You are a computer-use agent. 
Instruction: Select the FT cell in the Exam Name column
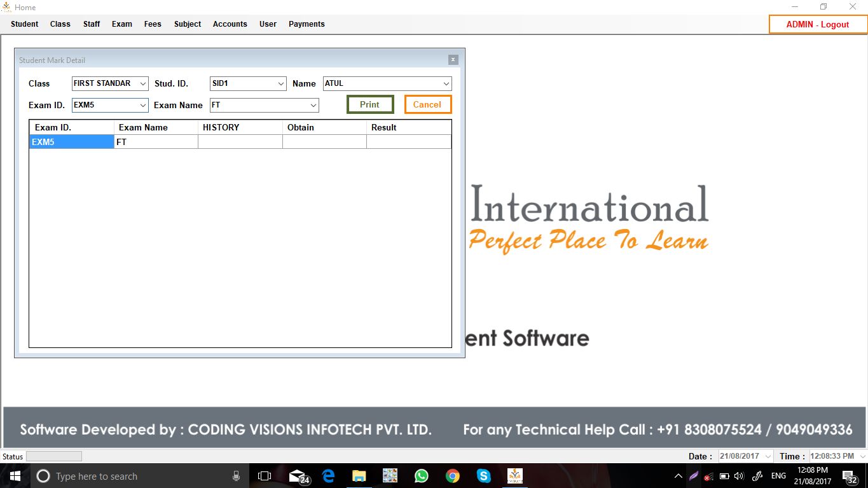coord(156,142)
